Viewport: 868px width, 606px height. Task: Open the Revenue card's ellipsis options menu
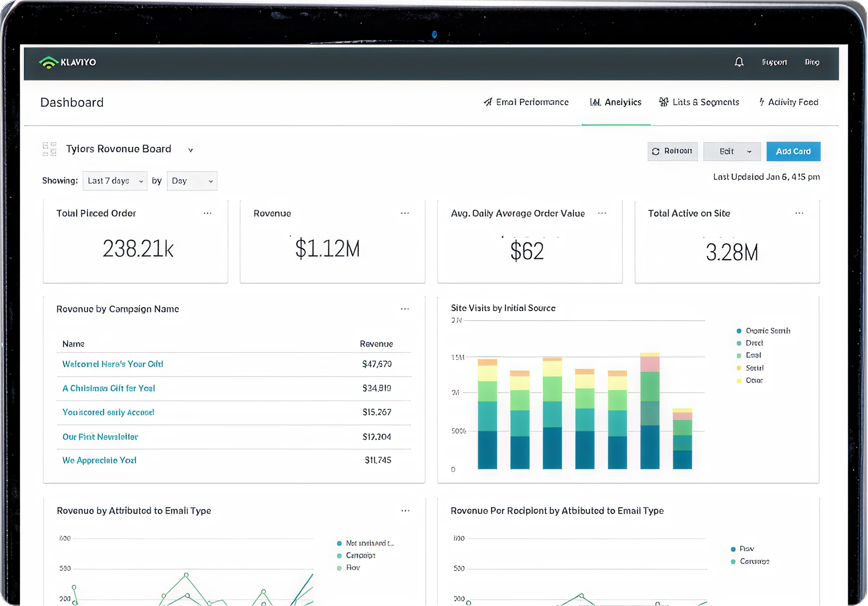[405, 213]
